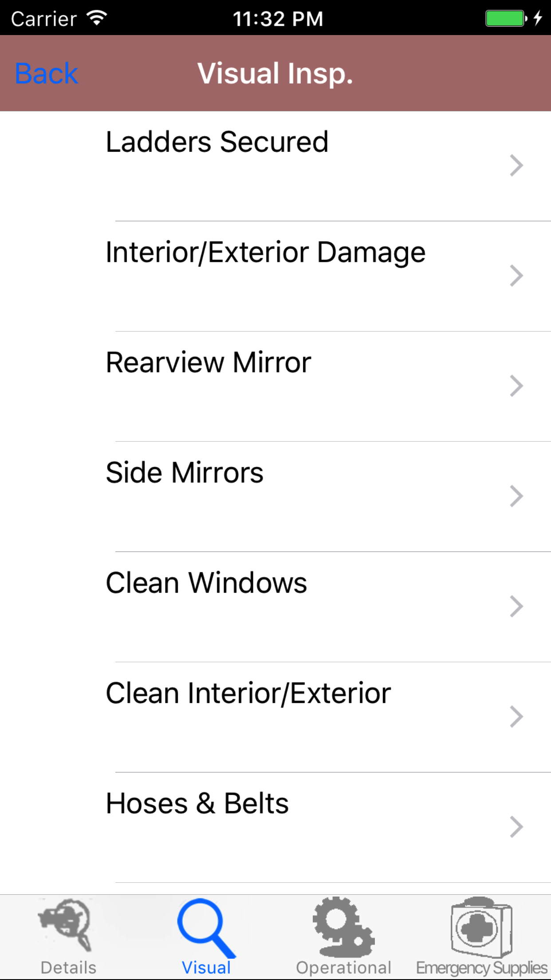Tap the Side Mirrors disclosure arrow
Screen dimensions: 551x980
(x=516, y=496)
